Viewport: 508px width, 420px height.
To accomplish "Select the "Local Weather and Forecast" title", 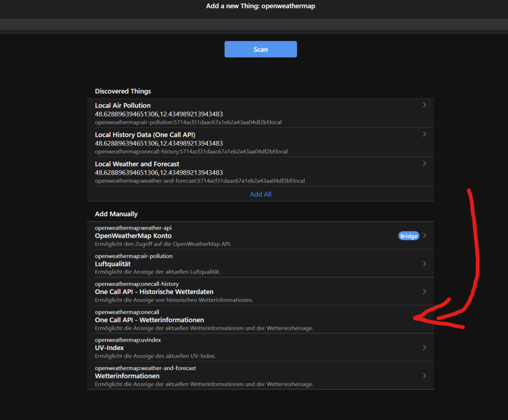I will (137, 164).
